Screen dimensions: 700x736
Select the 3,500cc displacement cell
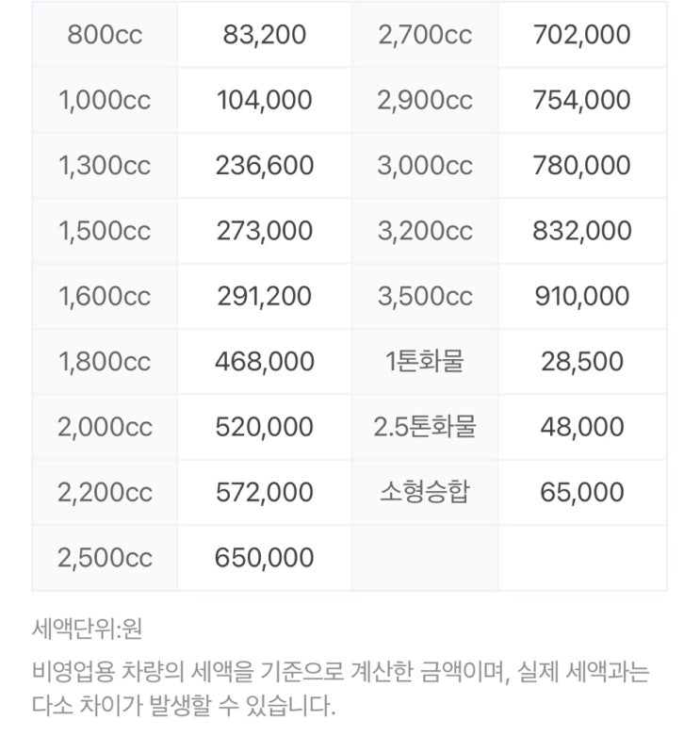pyautogui.click(x=425, y=296)
